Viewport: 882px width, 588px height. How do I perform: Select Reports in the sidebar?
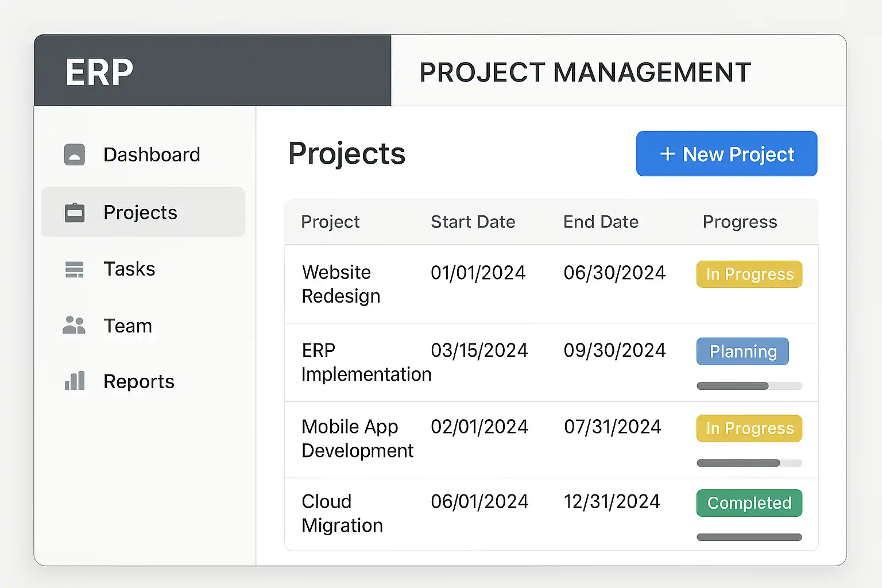[x=138, y=381]
